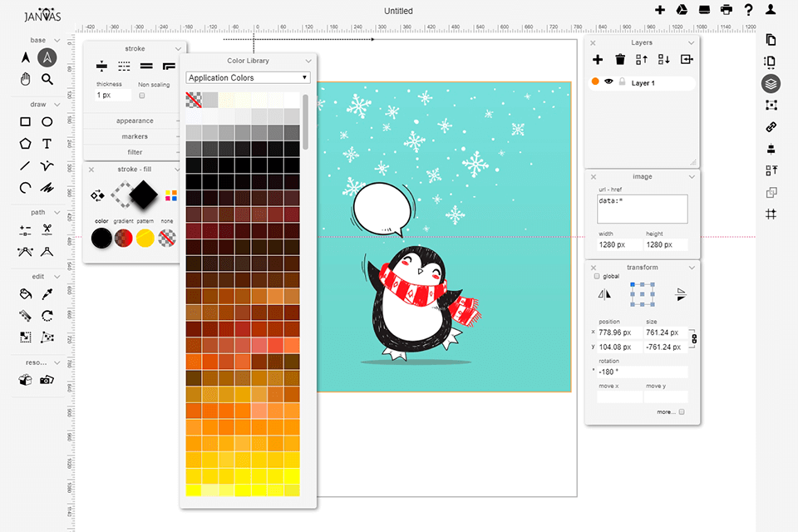
Task: Collapse the base tools section
Action: tap(57, 40)
